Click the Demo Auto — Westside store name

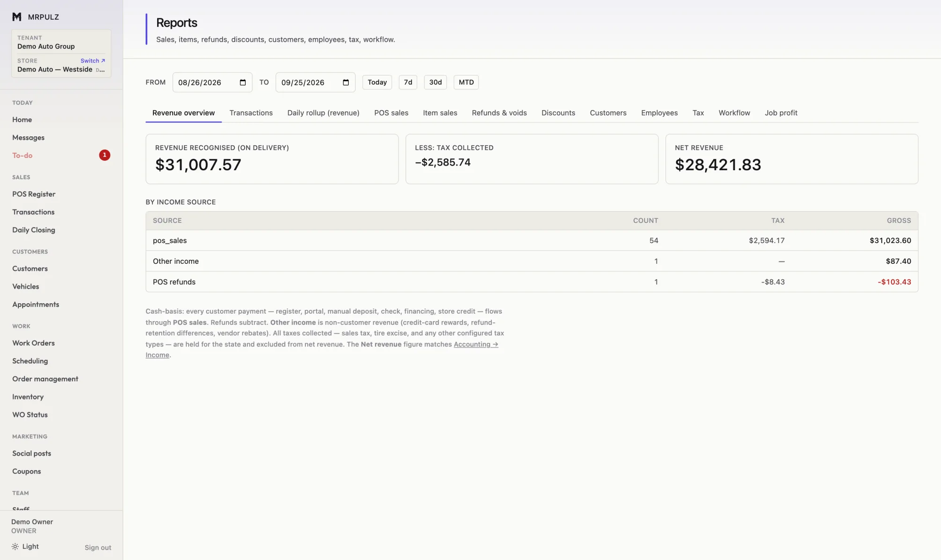(x=55, y=70)
